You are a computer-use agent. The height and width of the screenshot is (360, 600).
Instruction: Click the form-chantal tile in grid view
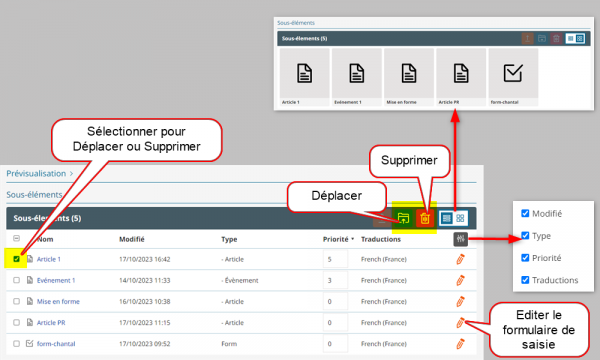(x=513, y=77)
